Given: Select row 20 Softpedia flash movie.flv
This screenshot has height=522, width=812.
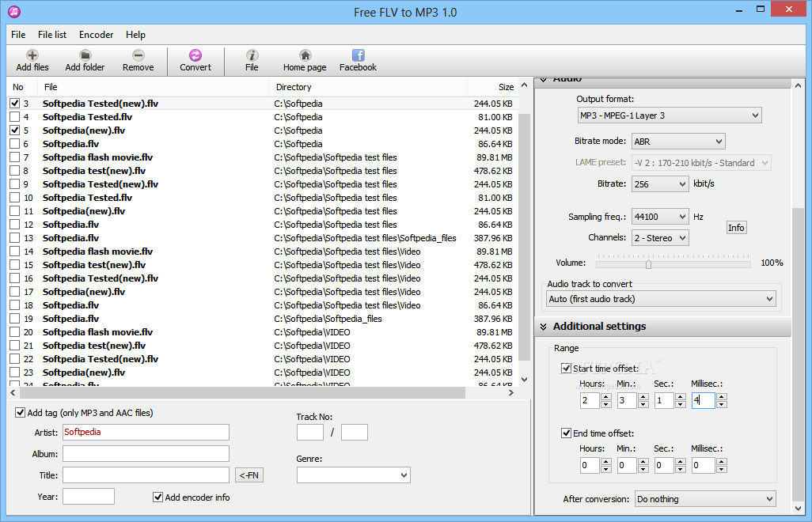Looking at the screenshot, I should (x=262, y=332).
